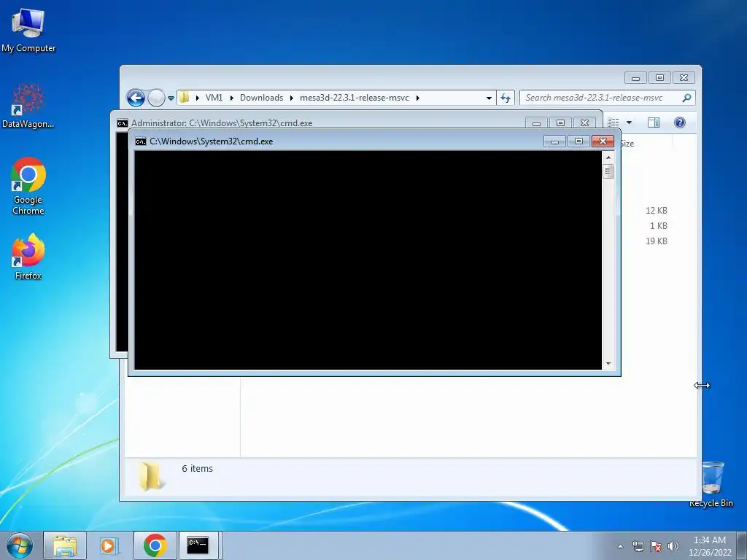The width and height of the screenshot is (747, 560).
Task: Launch Firefox desktop shortcut
Action: (28, 257)
